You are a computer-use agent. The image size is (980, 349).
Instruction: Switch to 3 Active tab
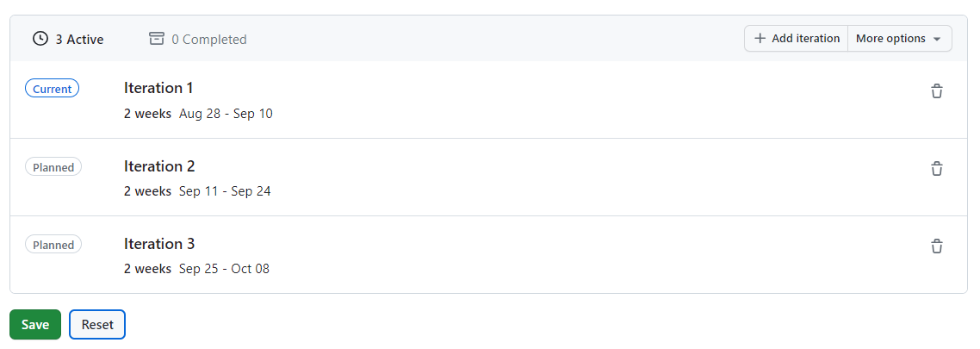coord(68,39)
